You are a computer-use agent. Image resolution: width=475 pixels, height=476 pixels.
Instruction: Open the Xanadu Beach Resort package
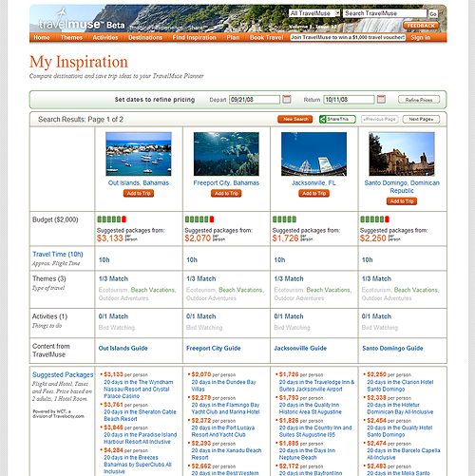pos(226,454)
